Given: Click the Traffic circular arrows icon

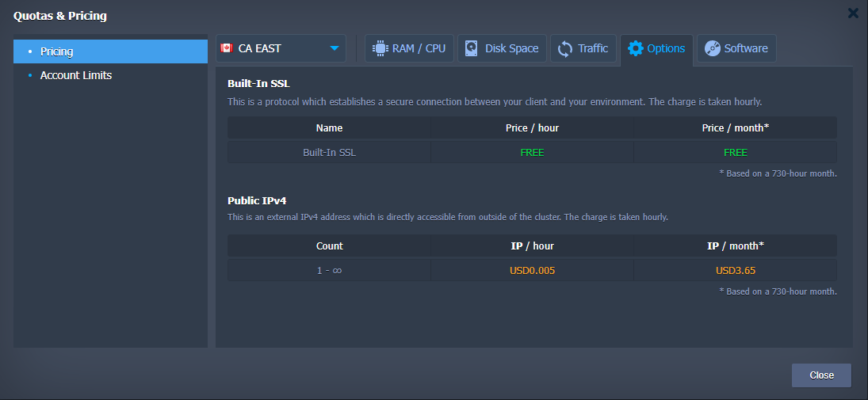Looking at the screenshot, I should (565, 48).
